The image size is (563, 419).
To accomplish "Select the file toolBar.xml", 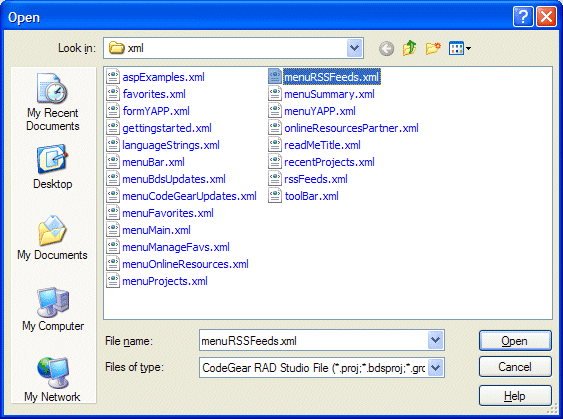I will tap(303, 196).
